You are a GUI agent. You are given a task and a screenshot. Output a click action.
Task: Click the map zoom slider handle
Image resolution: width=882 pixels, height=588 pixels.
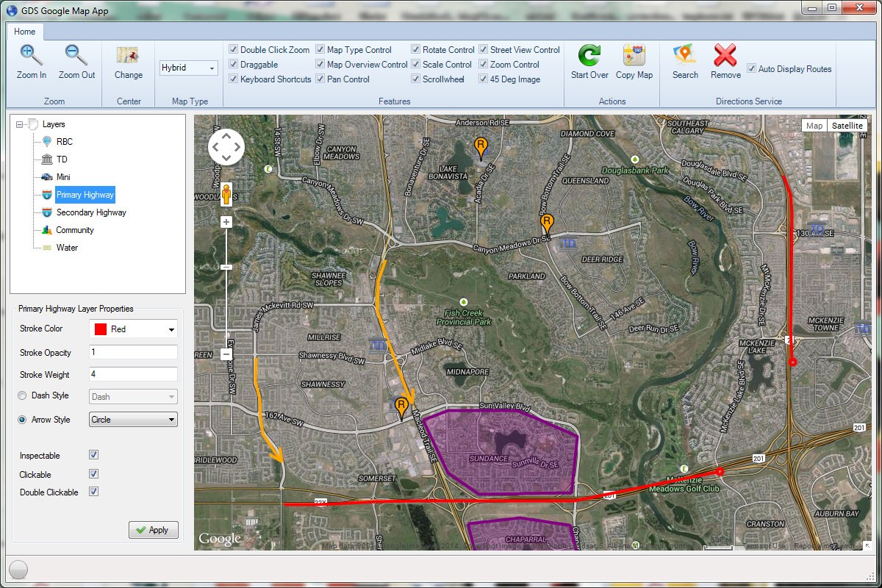(226, 267)
